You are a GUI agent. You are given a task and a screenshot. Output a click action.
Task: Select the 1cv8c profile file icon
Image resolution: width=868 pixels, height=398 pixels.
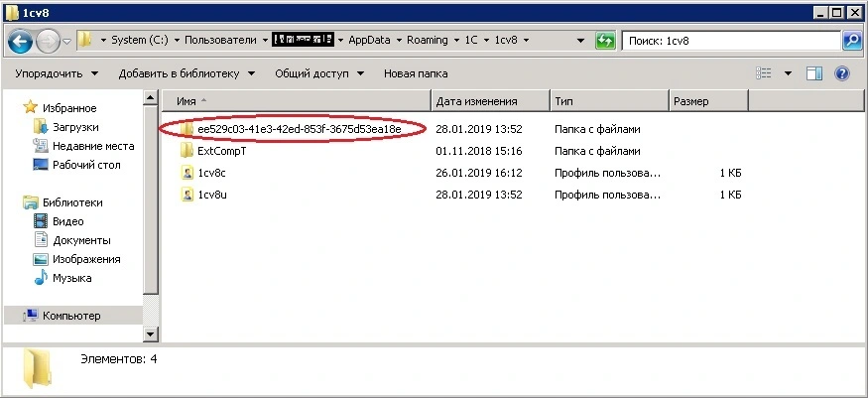186,173
